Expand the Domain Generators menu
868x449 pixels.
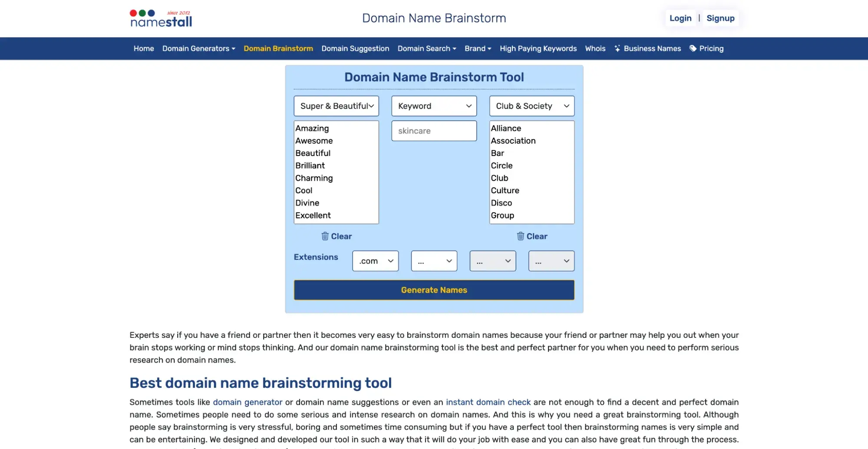pyautogui.click(x=198, y=49)
